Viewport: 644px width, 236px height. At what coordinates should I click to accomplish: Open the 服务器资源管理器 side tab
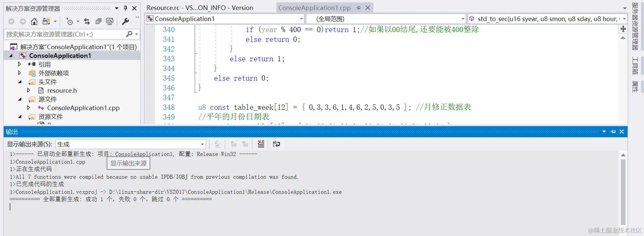635,26
